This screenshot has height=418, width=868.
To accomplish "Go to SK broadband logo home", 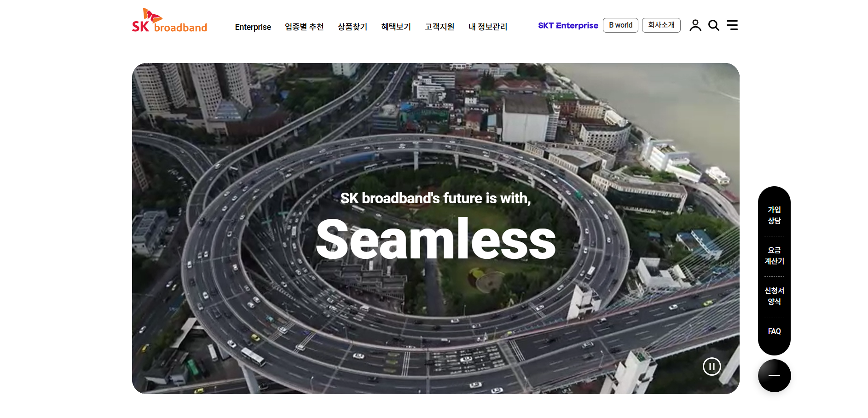I will [169, 21].
